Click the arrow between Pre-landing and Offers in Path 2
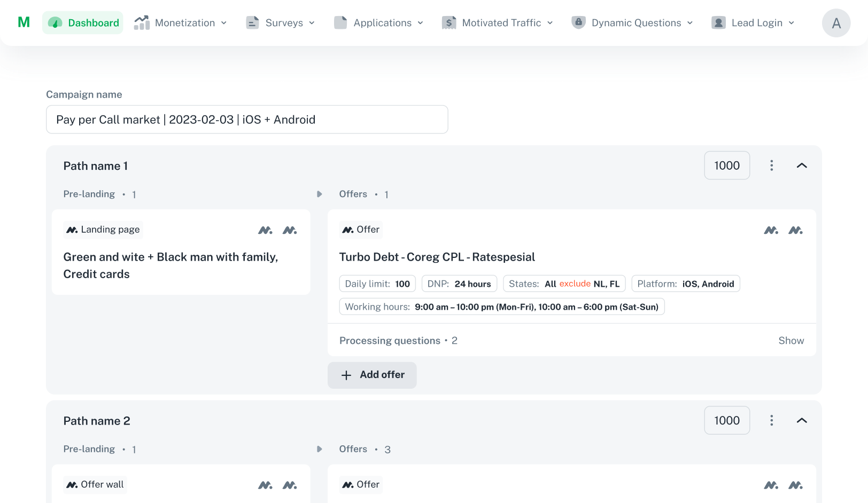This screenshot has height=503, width=868. 320,449
